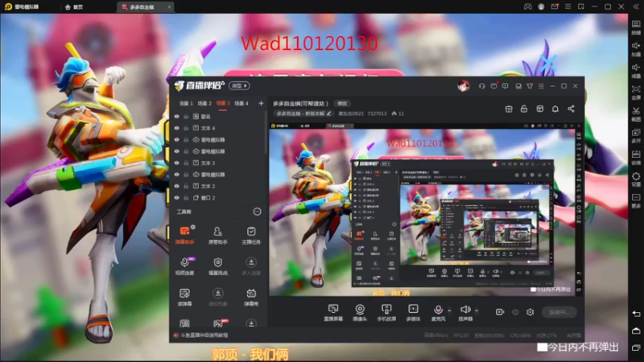Open the hamburger menu in 直播伴侣 title bar
This screenshot has width=644, height=362.
pyautogui.click(x=541, y=86)
